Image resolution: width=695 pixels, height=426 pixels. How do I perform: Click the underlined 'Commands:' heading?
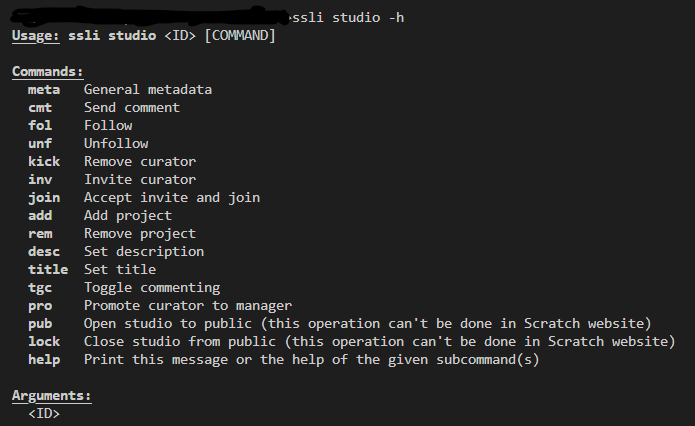pos(47,71)
